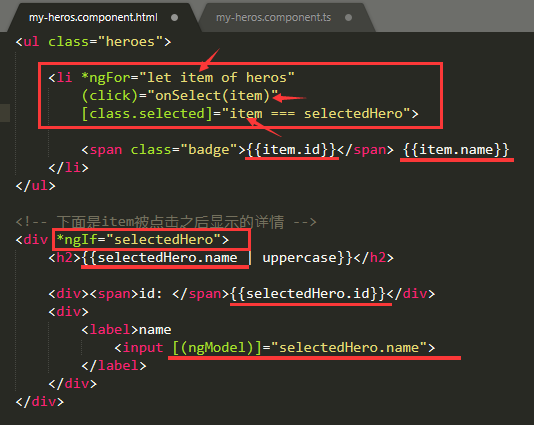The image size is (534, 425).
Task: Click the <input tag text
Action: point(139,348)
